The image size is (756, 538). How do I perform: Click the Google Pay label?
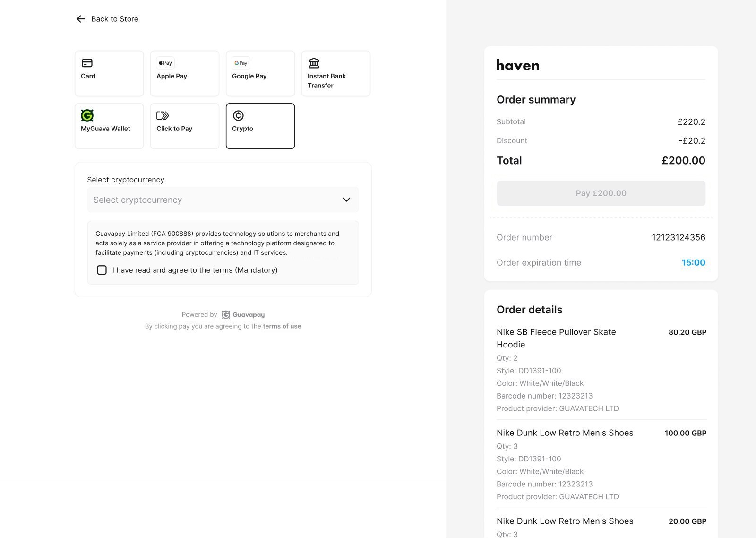tap(249, 76)
